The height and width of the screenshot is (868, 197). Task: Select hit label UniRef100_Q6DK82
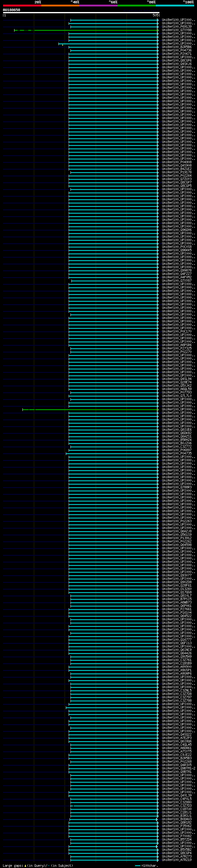[177, 433]
